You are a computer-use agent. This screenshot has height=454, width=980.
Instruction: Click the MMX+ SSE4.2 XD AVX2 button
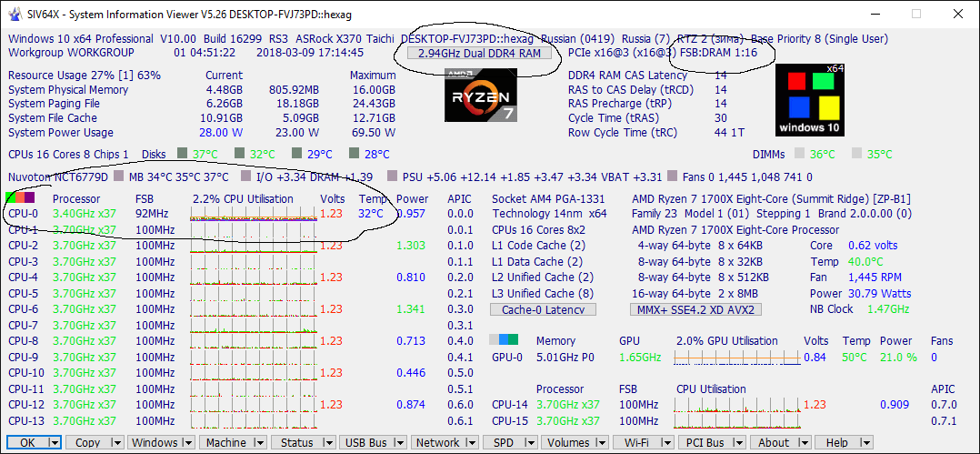695,309
